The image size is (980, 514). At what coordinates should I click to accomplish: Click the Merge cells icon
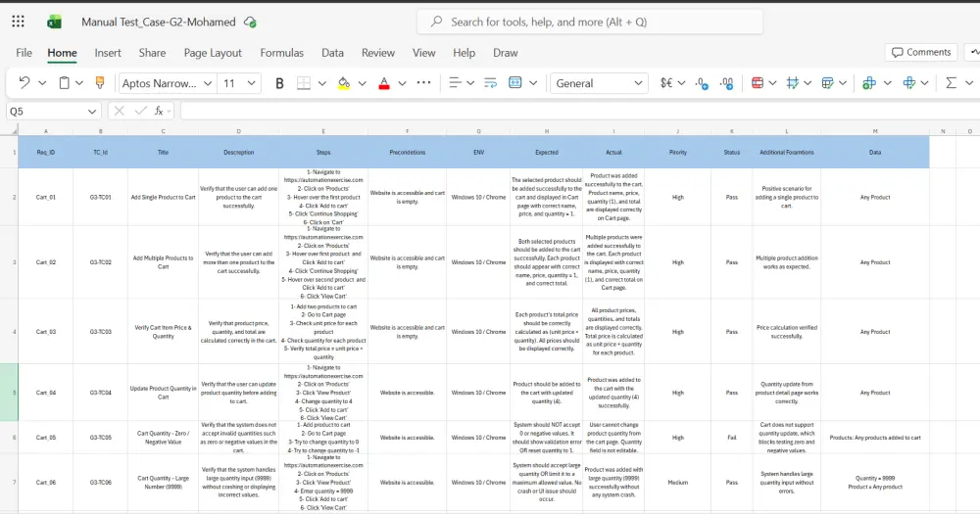coord(515,82)
